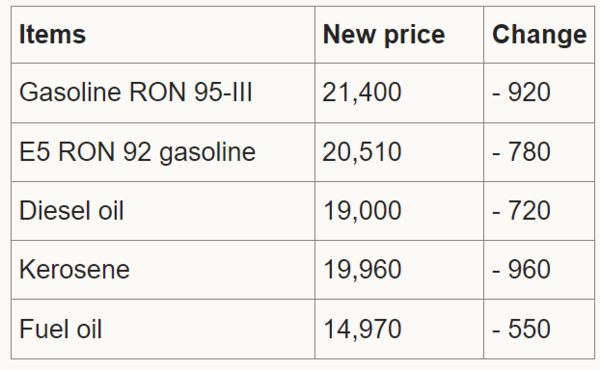The image size is (600, 370).
Task: Click the - 550 change value
Action: pos(521,329)
